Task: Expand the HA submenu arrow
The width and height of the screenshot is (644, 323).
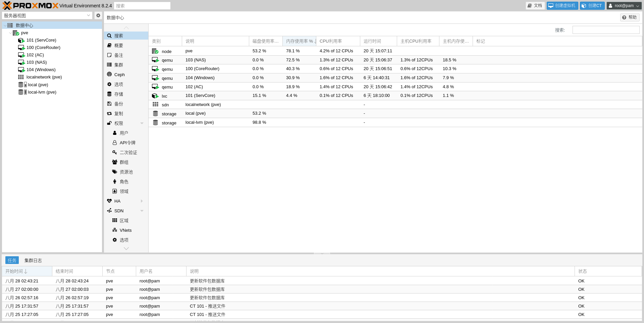Action: [142, 201]
